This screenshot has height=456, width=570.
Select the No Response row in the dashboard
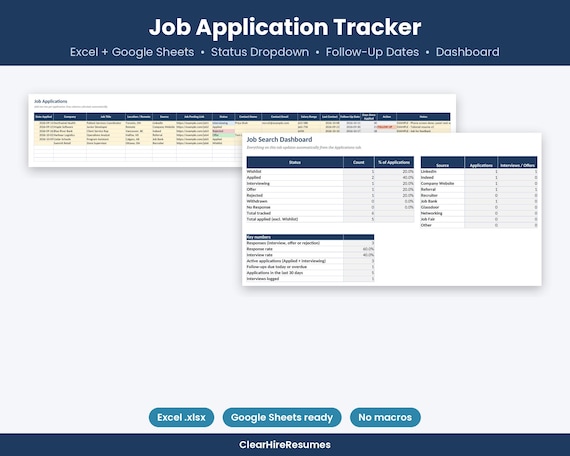tap(330, 207)
